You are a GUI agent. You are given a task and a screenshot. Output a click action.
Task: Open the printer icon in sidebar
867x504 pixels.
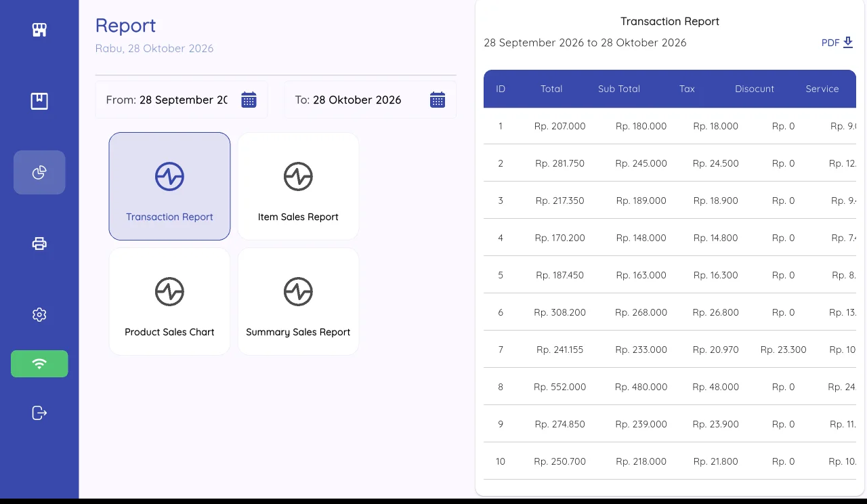click(39, 243)
